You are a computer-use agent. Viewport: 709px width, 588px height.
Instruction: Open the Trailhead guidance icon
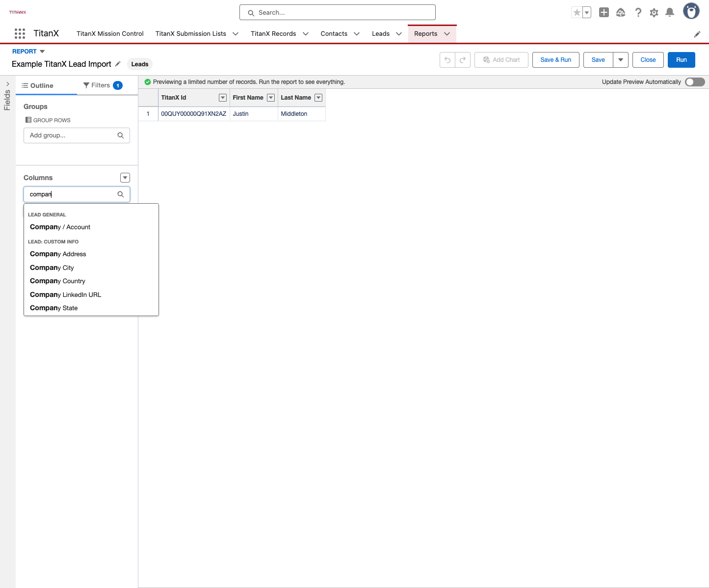click(x=621, y=13)
